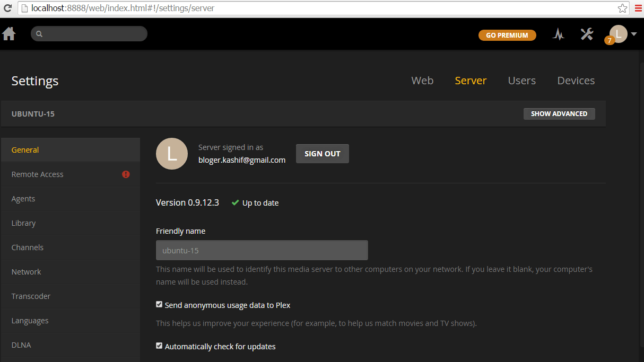Click the search magnifier icon
644x362 pixels.
39,33
